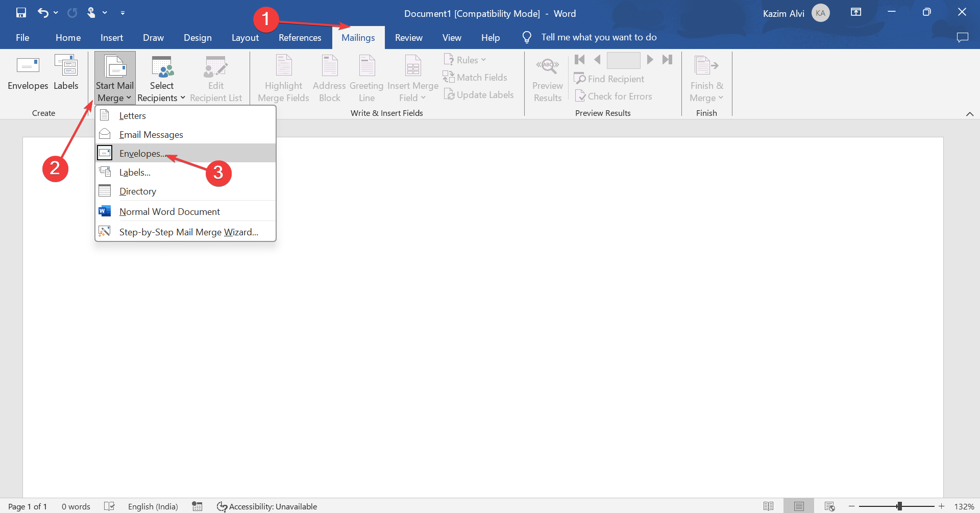The height and width of the screenshot is (513, 980).
Task: Open the Comments icon at top right
Action: pyautogui.click(x=962, y=37)
